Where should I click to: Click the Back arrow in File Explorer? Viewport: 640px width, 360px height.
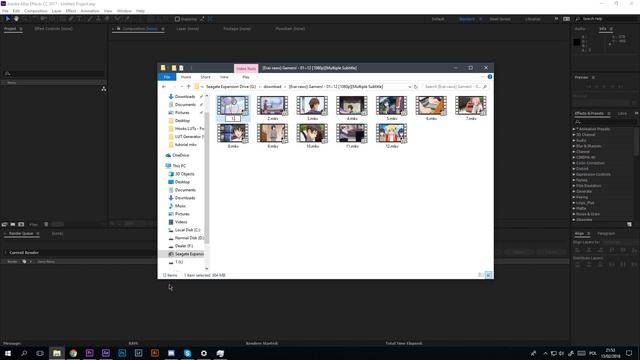coord(164,87)
